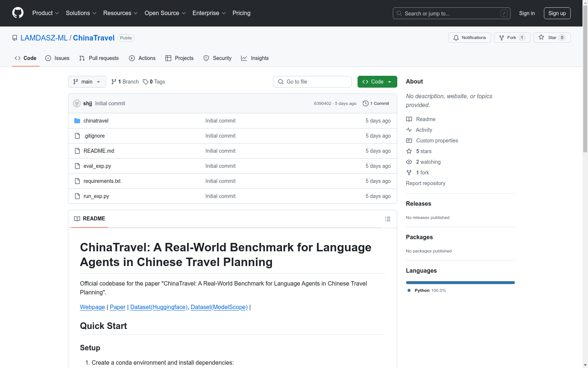Expand the Enterprise menu
This screenshot has height=368, width=588.
coord(209,13)
